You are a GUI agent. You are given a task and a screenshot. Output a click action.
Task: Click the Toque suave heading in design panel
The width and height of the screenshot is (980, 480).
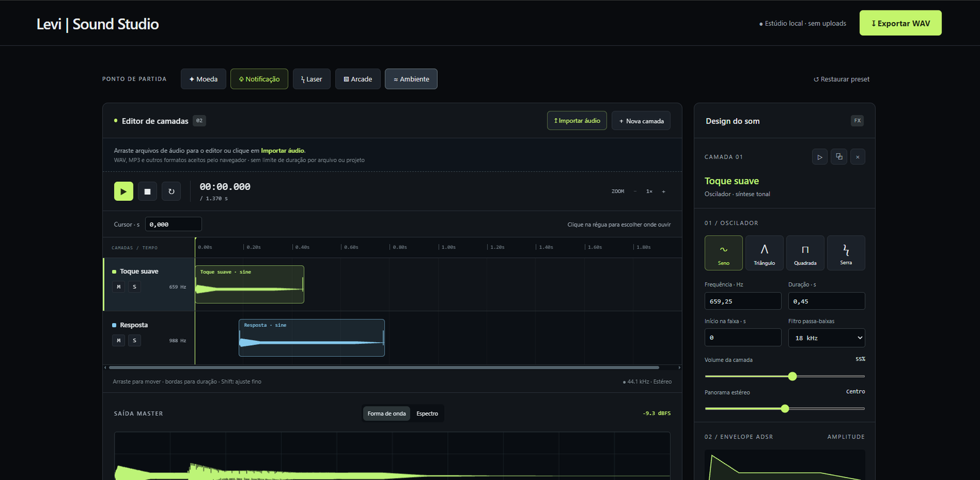coord(732,181)
